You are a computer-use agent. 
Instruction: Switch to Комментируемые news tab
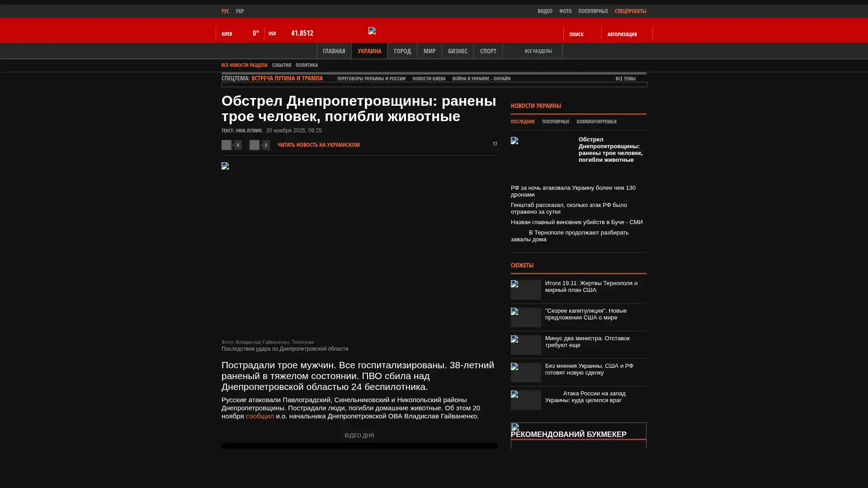tap(596, 122)
